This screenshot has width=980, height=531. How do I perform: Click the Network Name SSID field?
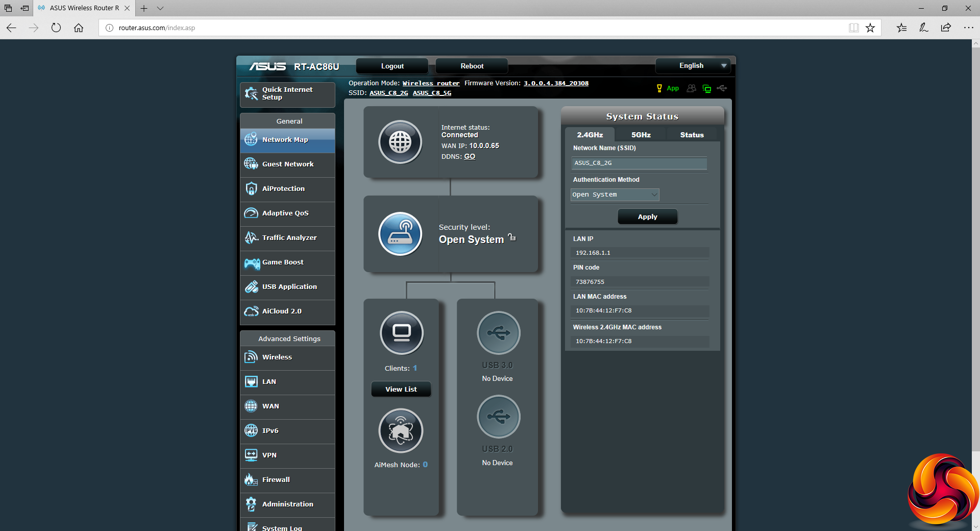(x=639, y=163)
